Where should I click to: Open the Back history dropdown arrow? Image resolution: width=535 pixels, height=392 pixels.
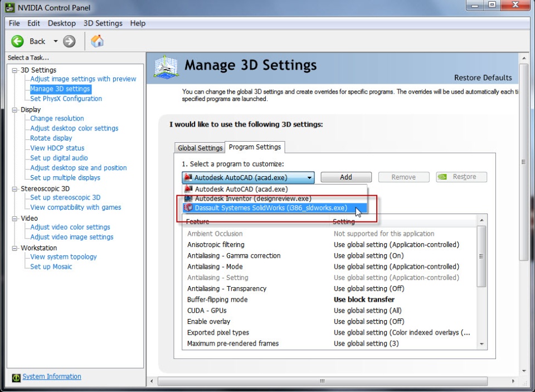[55, 41]
